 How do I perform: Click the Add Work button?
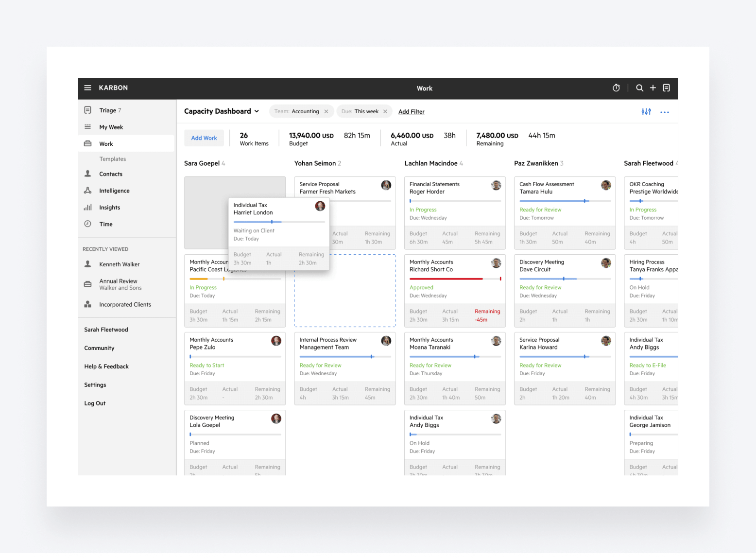click(x=204, y=138)
